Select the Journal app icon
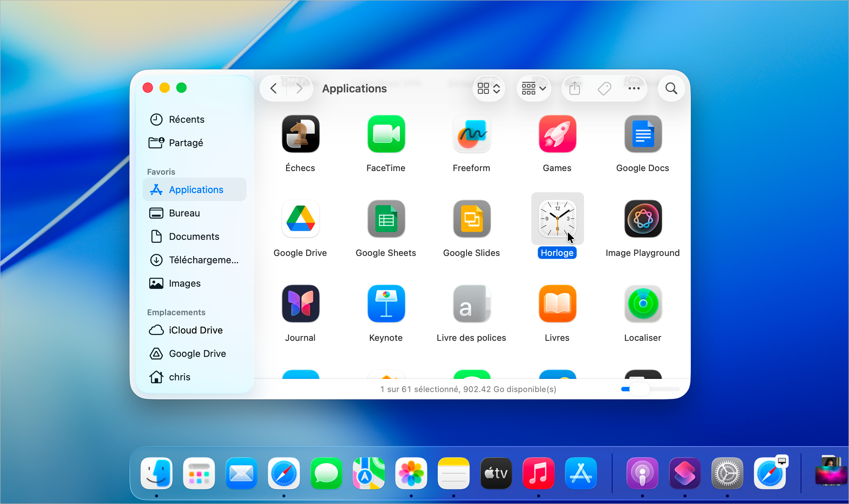 301,304
